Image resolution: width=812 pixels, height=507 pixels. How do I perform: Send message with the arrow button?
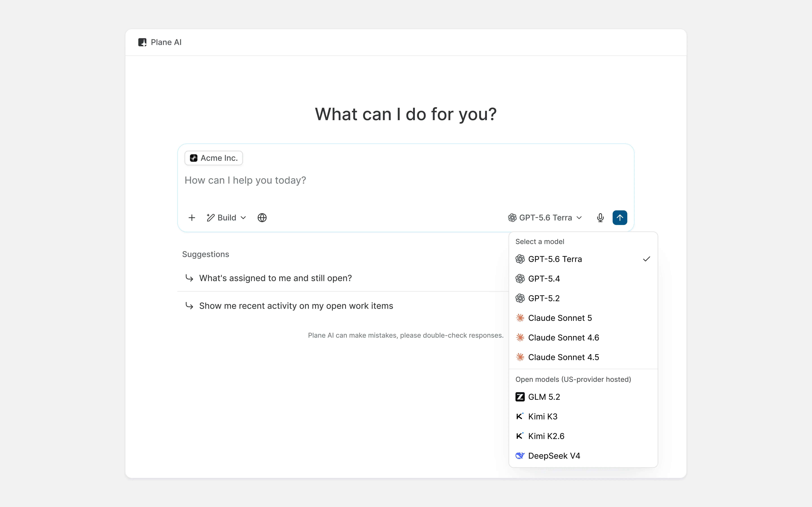(620, 218)
